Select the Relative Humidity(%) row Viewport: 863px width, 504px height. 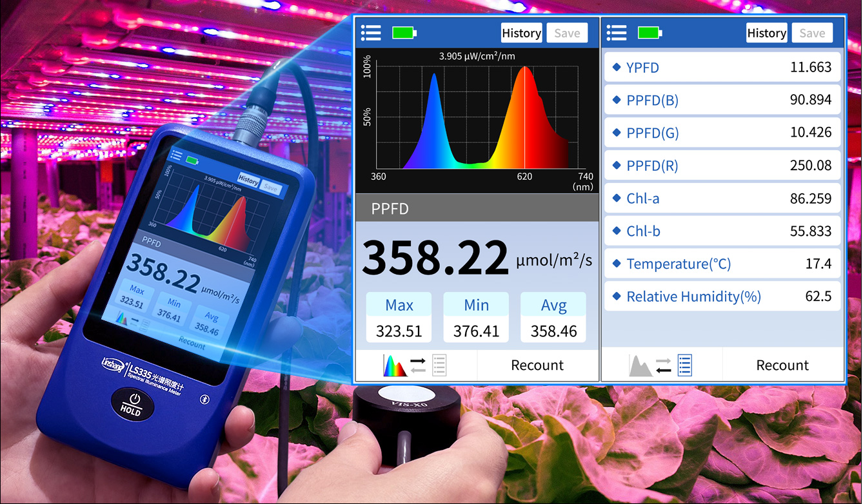point(722,296)
